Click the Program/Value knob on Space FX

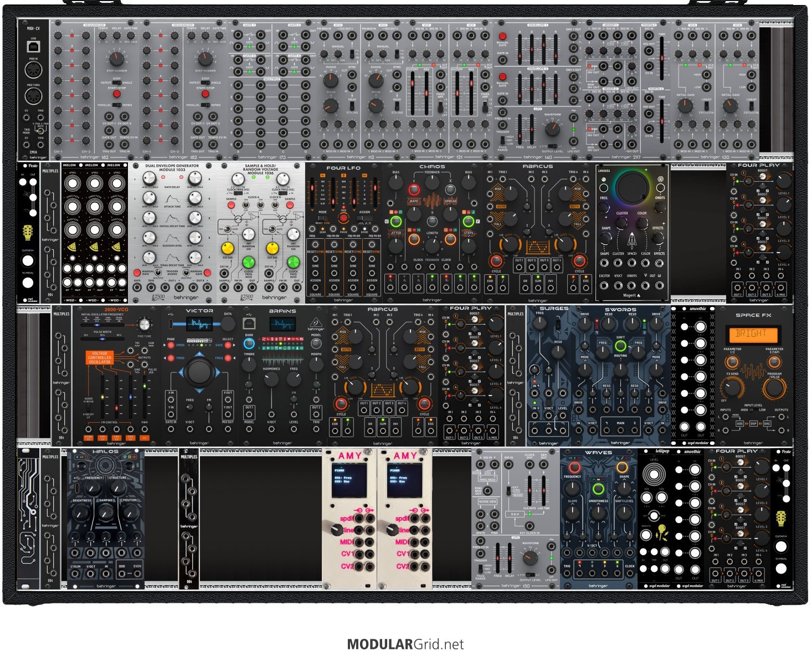tap(774, 387)
